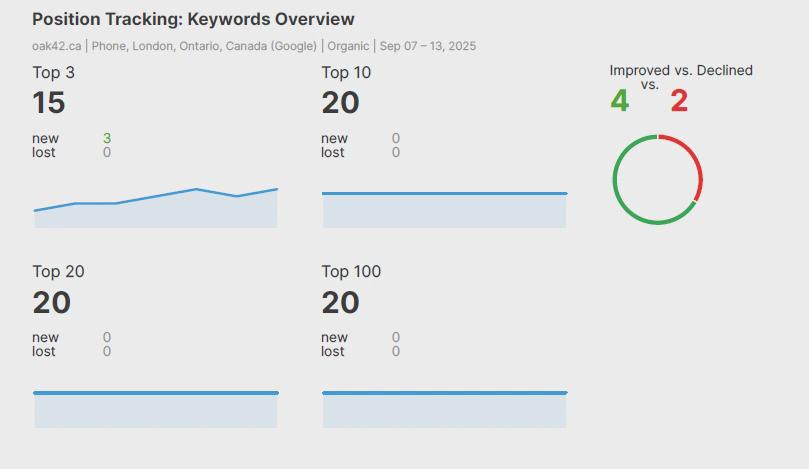
Task: Click the Improved vs. Declined donut chart
Action: [x=657, y=180]
